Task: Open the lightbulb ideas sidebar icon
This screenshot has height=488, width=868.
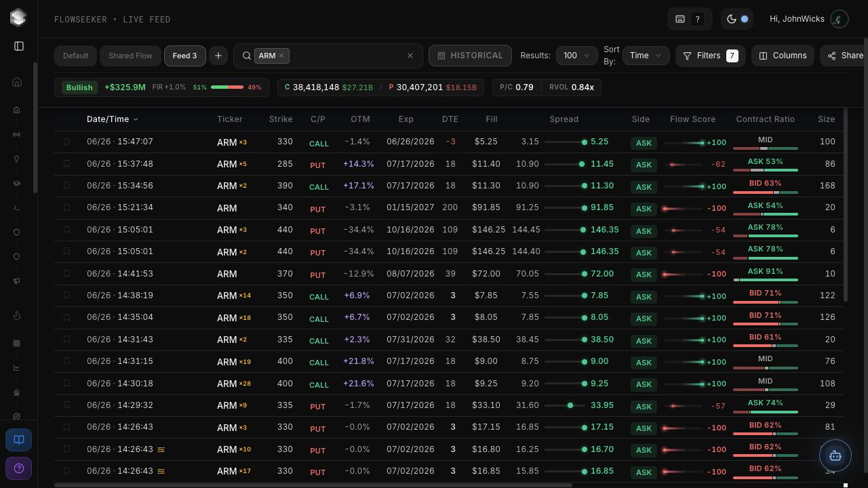Action: [x=17, y=159]
